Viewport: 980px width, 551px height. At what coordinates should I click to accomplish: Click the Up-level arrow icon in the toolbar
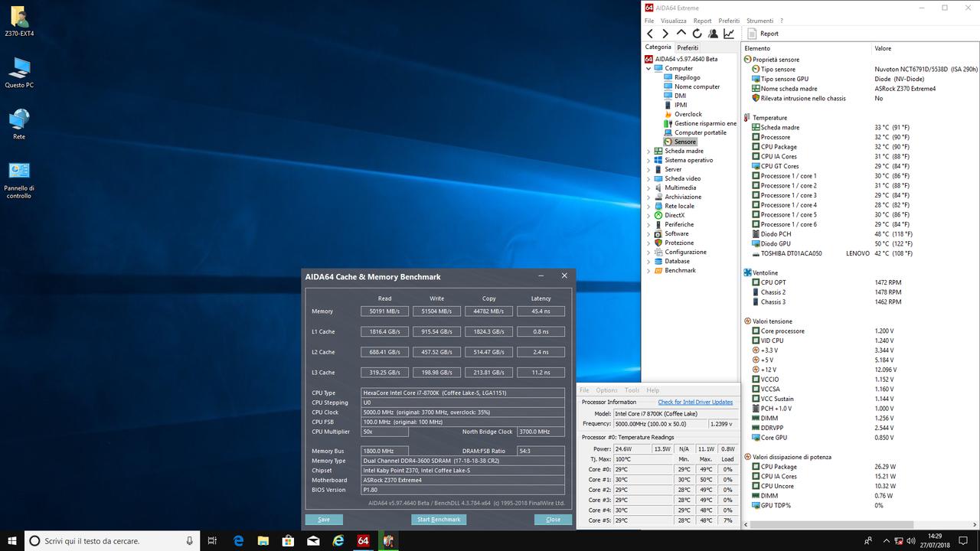pyautogui.click(x=681, y=33)
